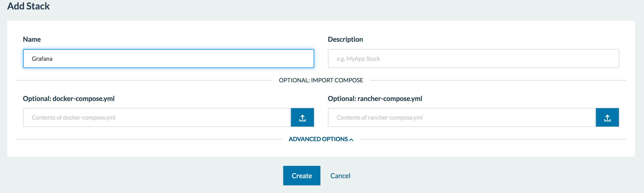Click the docker-compose.yml upload icon button
Viewport: 644px width, 193px height.
coord(302,117)
